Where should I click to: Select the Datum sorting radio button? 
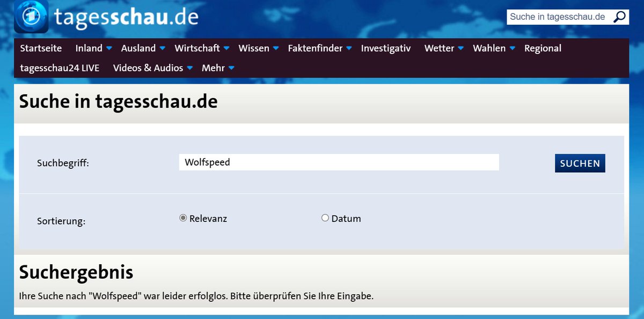coord(325,218)
